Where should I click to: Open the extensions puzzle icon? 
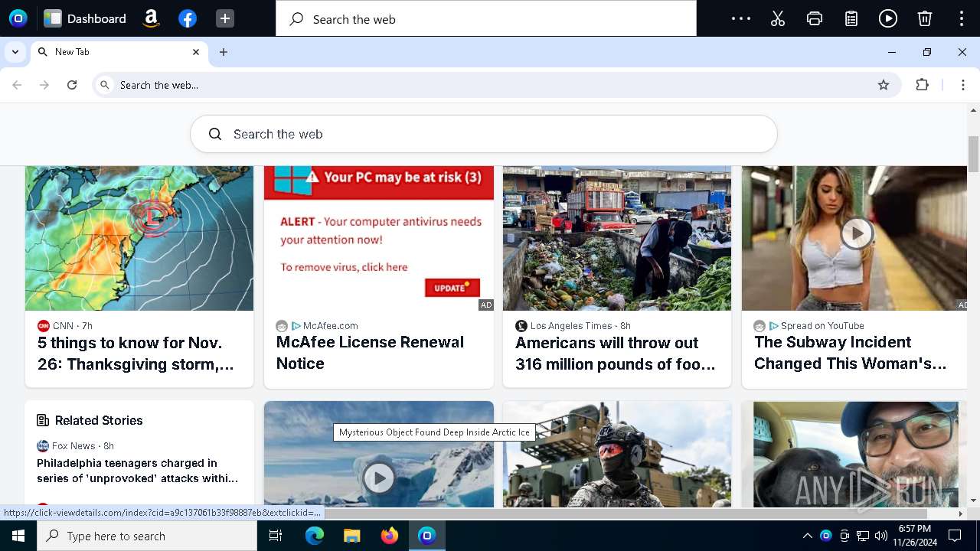point(923,85)
